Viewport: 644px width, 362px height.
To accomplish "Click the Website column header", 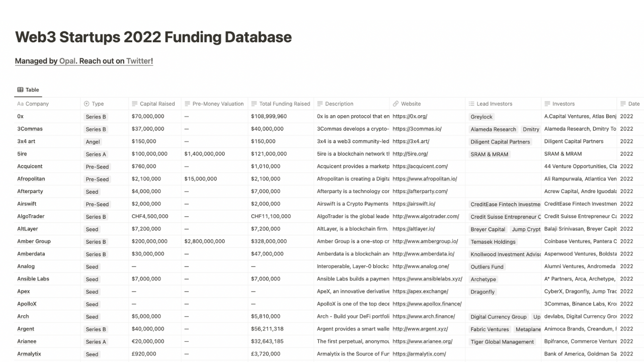I will pyautogui.click(x=428, y=104).
